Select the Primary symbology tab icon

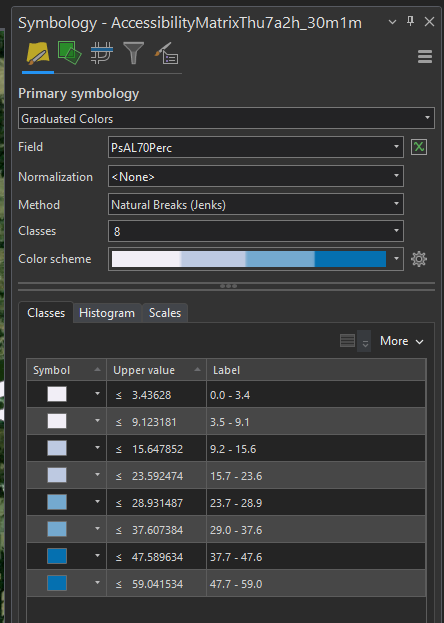pos(38,54)
